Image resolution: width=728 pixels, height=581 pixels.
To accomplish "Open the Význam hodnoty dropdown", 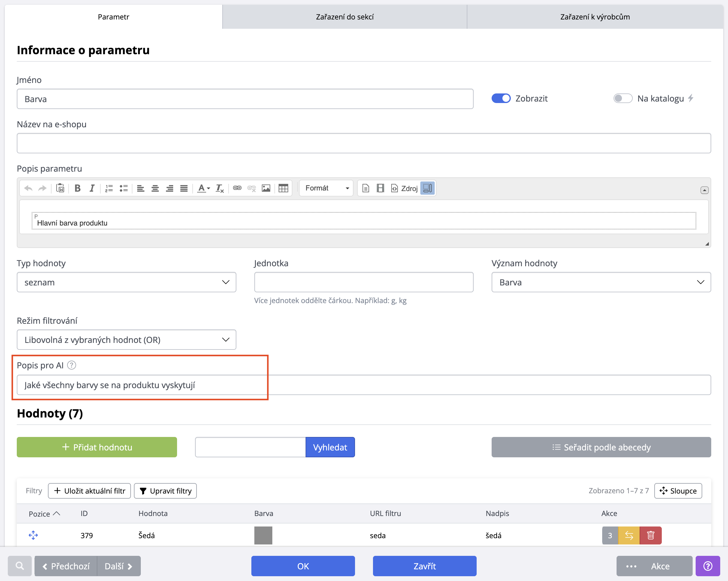I will click(601, 282).
